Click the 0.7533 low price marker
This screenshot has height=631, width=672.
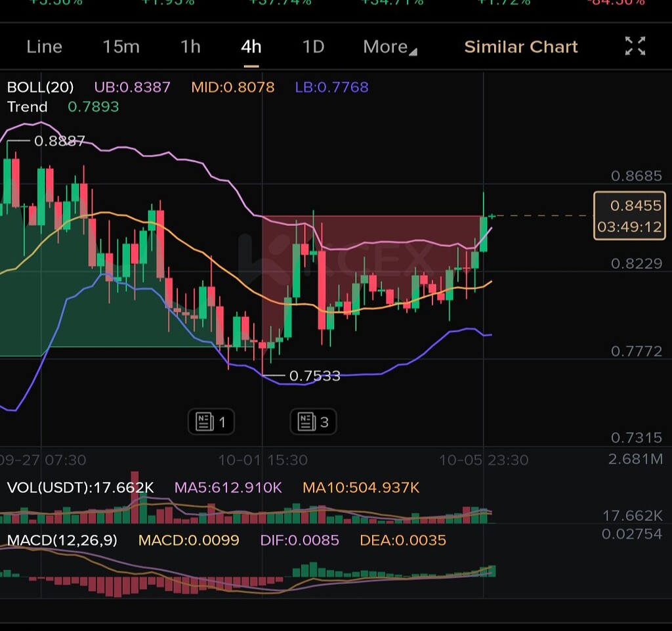click(315, 376)
